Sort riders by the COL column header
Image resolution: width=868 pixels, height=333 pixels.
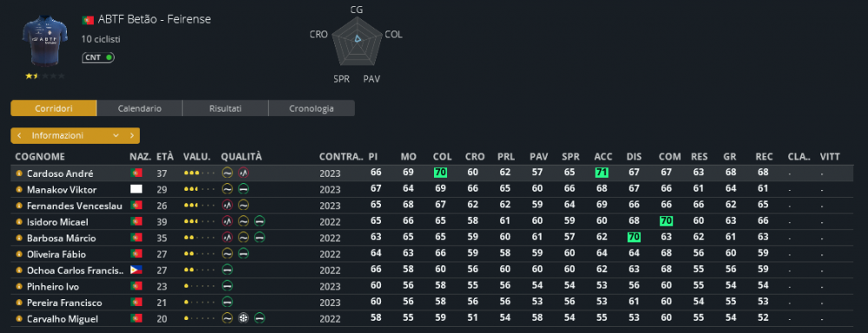pos(442,157)
